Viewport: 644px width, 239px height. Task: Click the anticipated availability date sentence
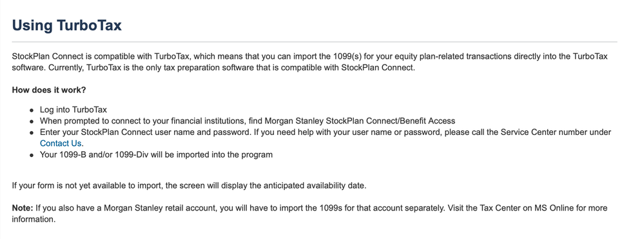189,185
